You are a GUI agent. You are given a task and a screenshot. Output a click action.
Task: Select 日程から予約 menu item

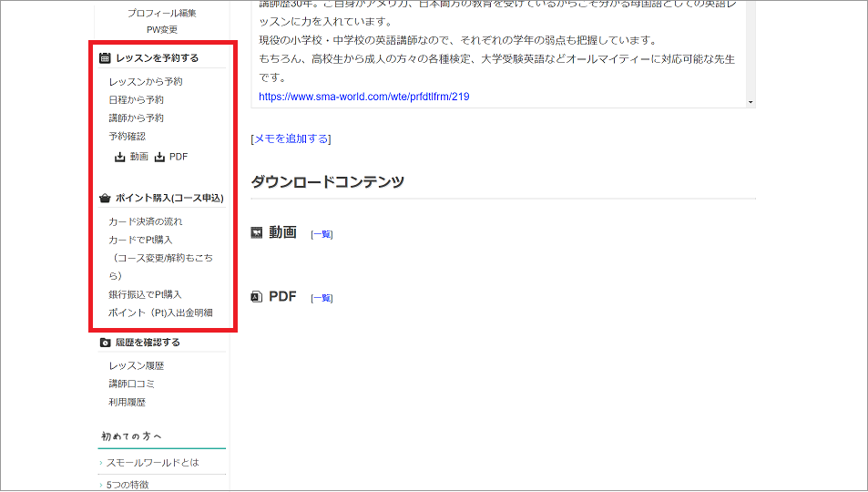click(x=137, y=99)
